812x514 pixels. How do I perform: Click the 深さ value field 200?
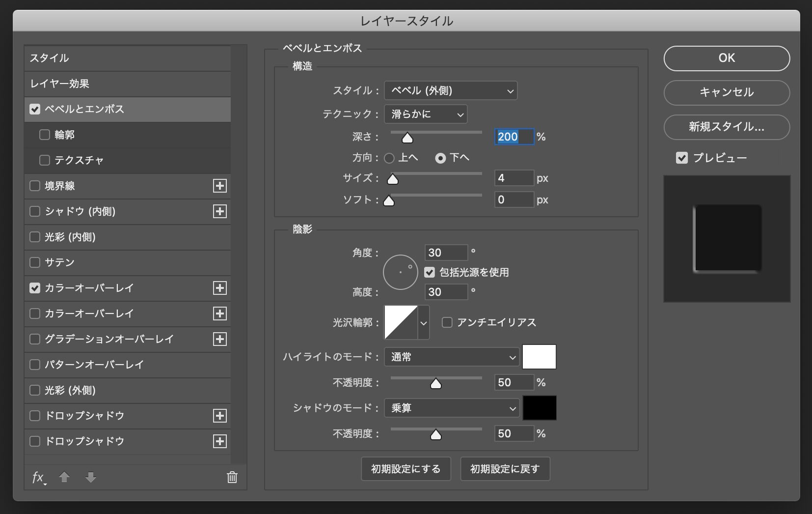[x=514, y=137]
